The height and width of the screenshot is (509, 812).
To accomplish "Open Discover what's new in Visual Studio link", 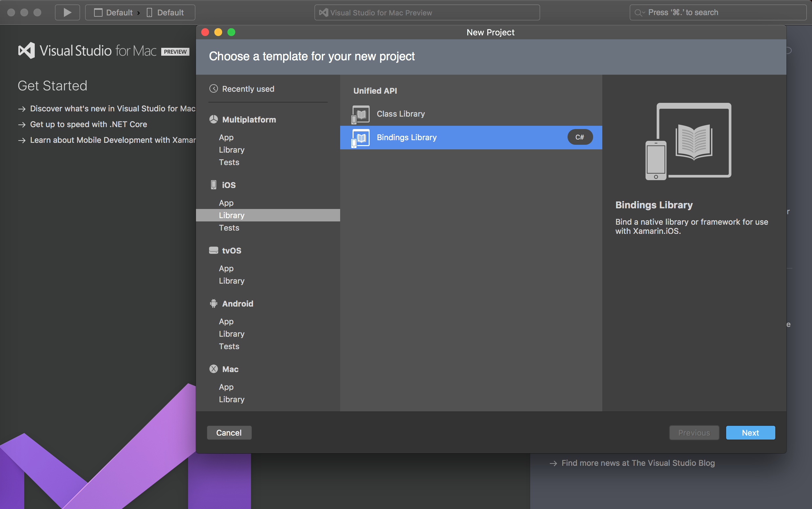I will pyautogui.click(x=112, y=108).
